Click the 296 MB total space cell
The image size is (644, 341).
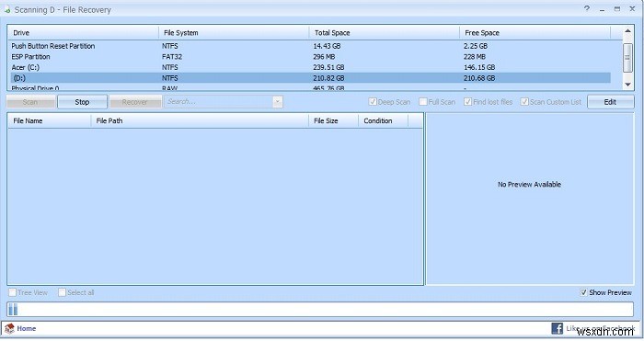click(324, 57)
